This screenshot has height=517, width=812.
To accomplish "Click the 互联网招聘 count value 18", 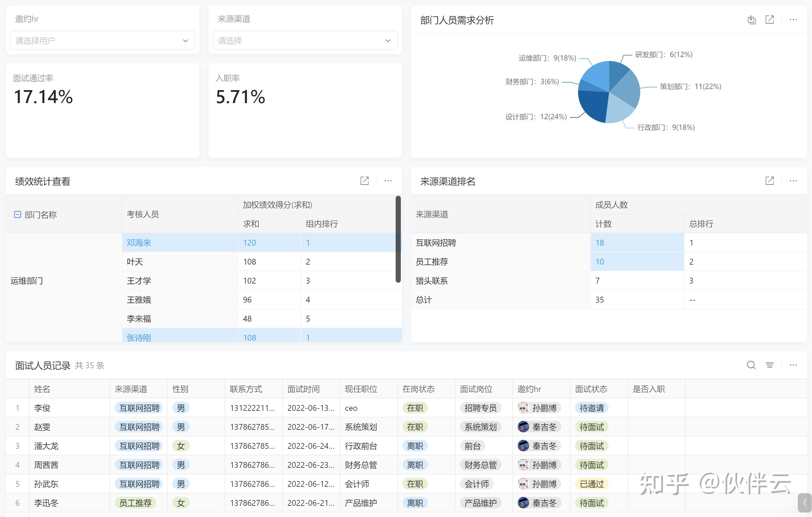I will point(600,242).
